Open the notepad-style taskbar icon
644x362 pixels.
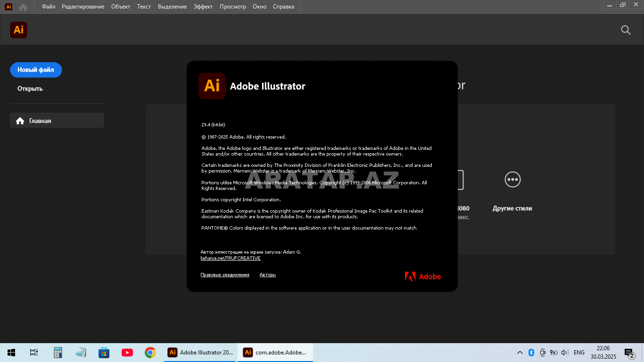81,352
